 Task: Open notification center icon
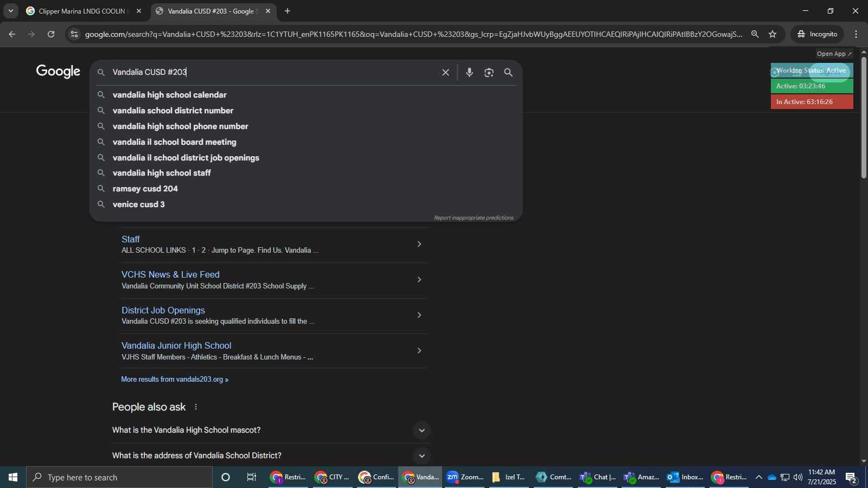click(851, 478)
